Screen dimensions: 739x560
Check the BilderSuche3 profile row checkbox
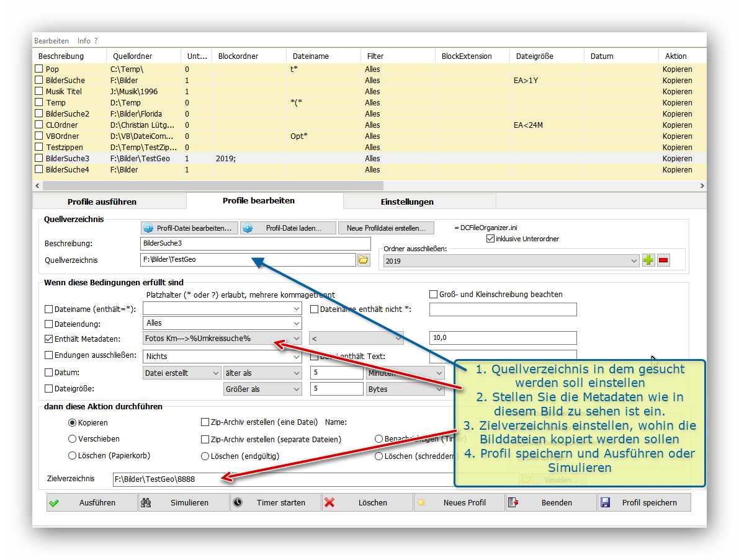(x=39, y=159)
